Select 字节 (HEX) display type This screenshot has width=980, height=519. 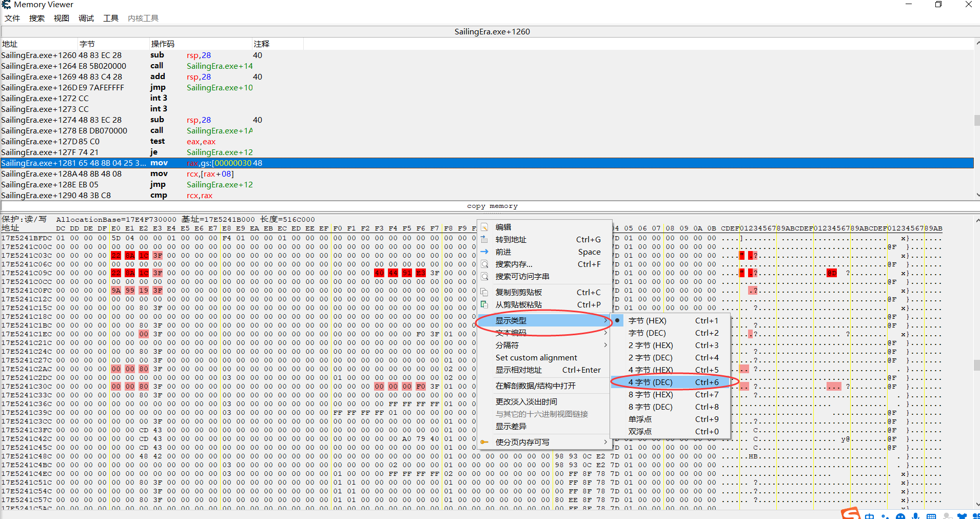click(x=671, y=320)
